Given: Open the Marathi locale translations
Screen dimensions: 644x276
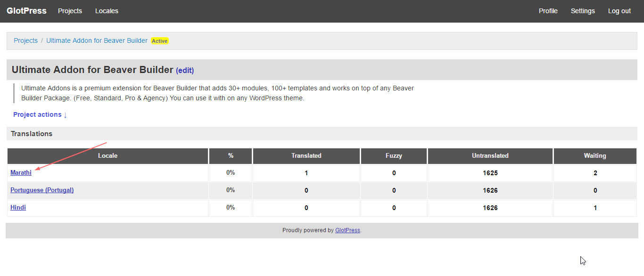Looking at the screenshot, I should [x=21, y=172].
